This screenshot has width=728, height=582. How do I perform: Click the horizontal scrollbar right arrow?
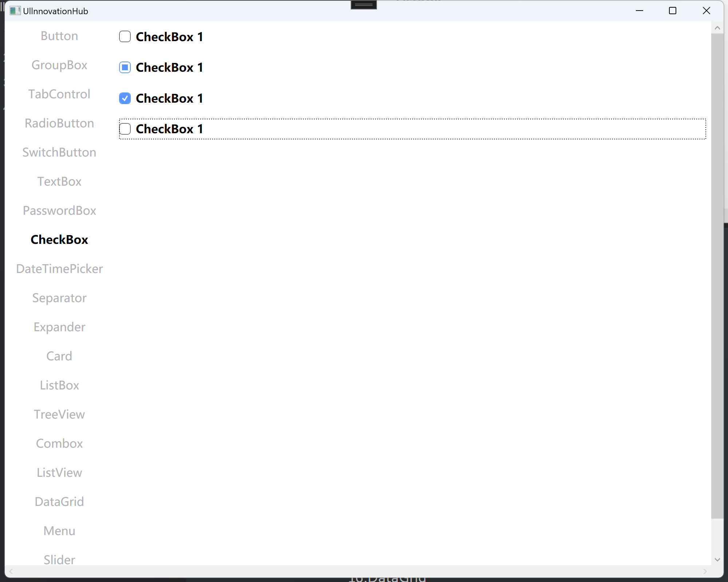(705, 571)
